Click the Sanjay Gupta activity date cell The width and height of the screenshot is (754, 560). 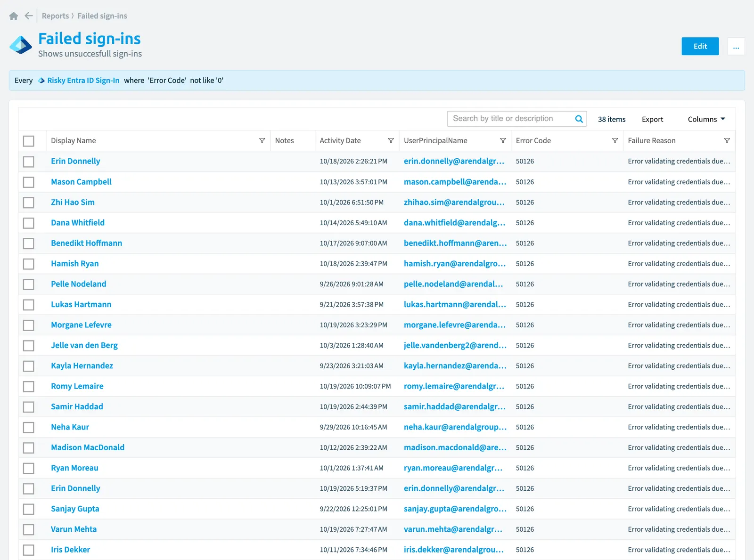[353, 509]
